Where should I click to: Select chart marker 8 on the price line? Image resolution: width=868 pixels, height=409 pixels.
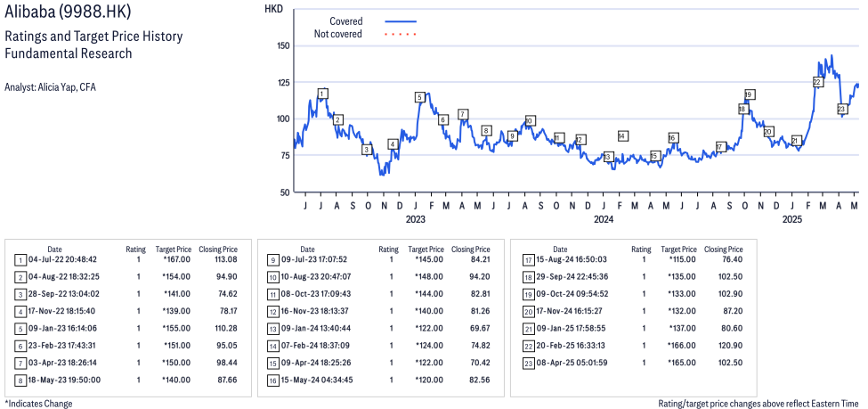point(486,131)
